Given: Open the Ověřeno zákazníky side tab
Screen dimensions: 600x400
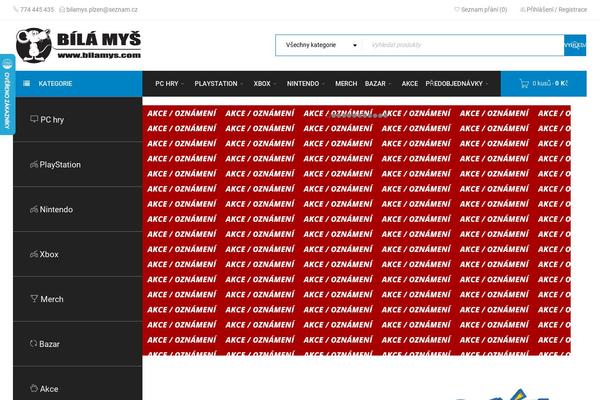Looking at the screenshot, I should point(7,95).
